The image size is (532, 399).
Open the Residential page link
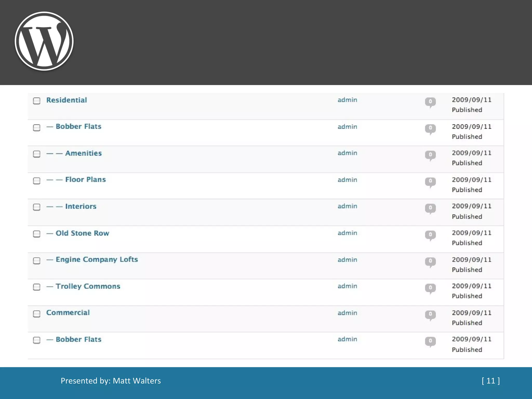coord(66,100)
